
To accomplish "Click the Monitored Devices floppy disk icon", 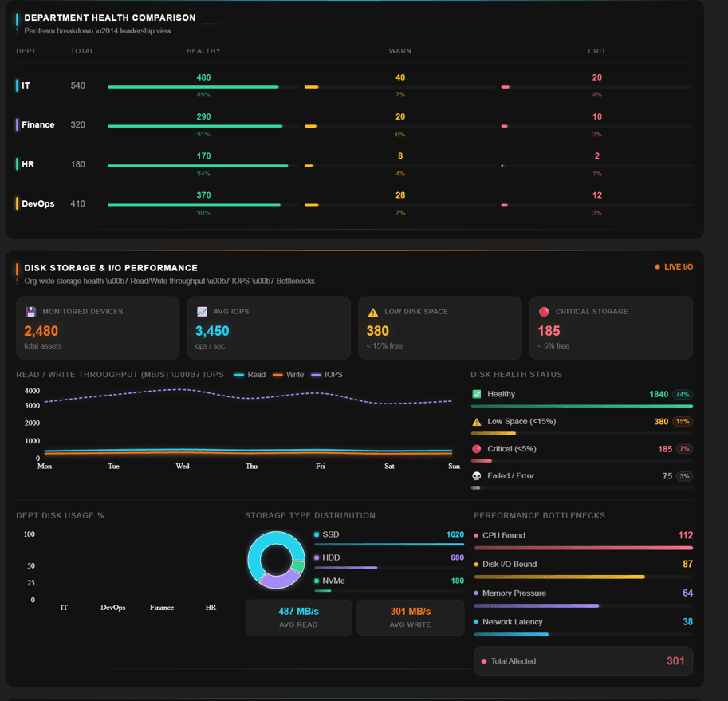I will click(x=31, y=312).
